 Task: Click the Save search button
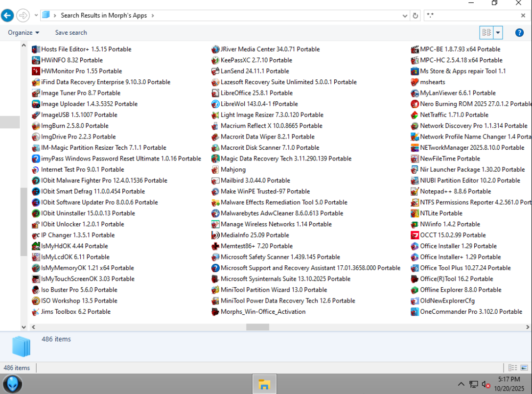(71, 33)
